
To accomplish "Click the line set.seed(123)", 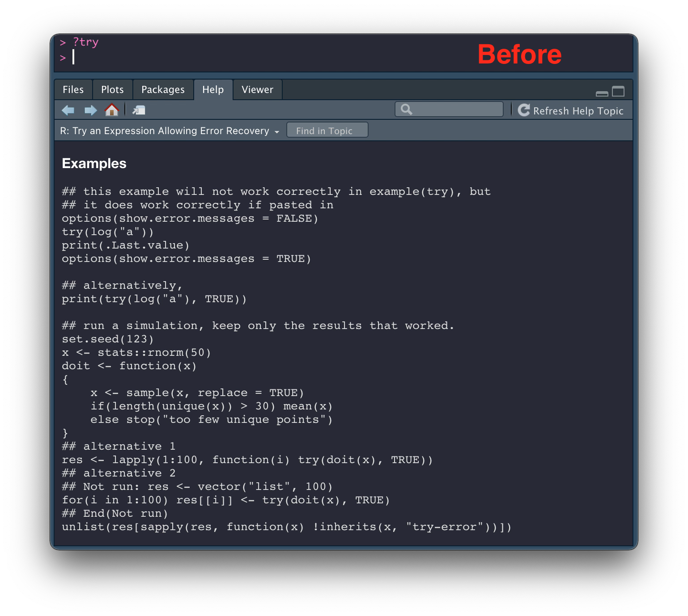I will [x=108, y=339].
